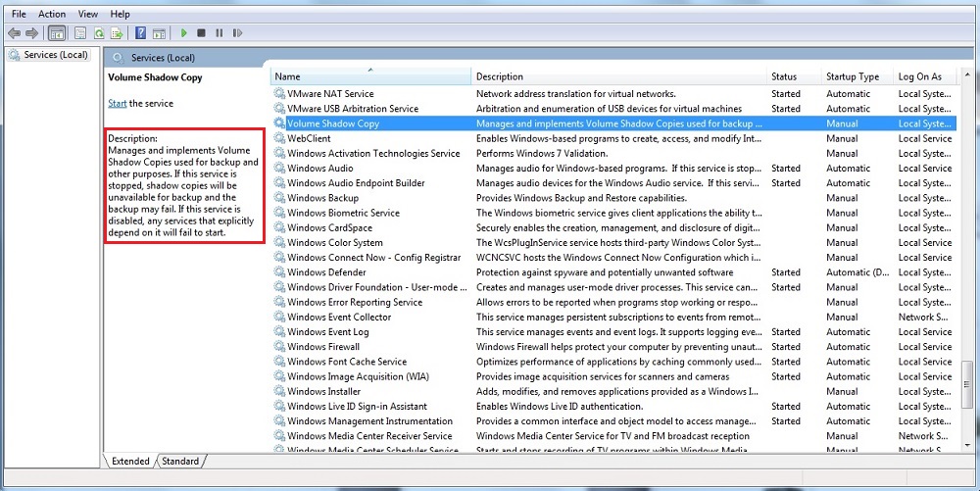Click gear icon beside Windows Installer
This screenshot has width=980, height=491.
click(x=279, y=391)
